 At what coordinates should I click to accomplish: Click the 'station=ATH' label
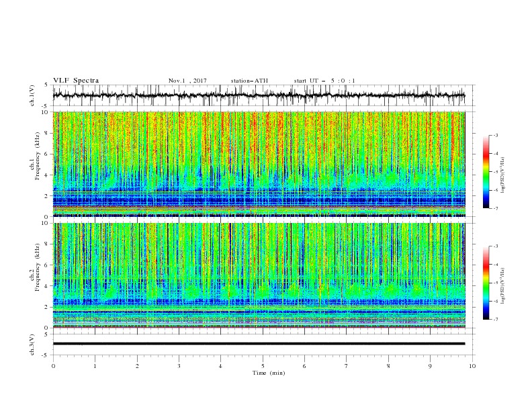pos(249,81)
